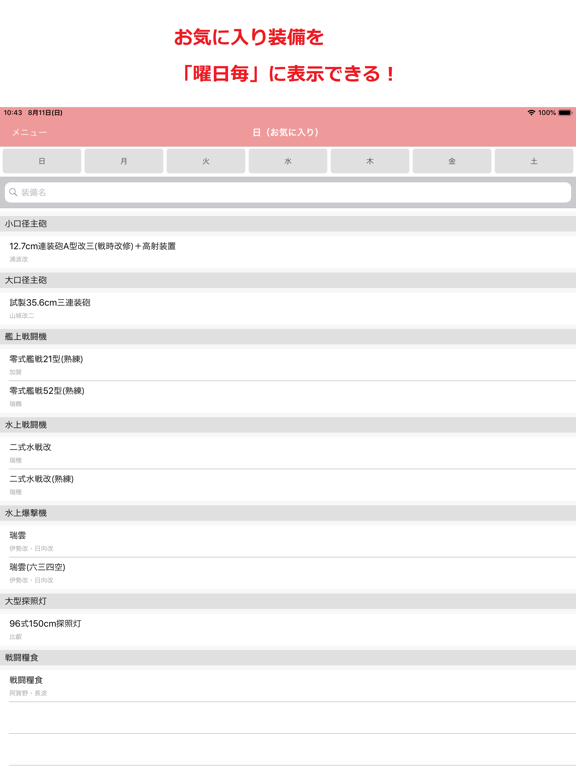Tap the battery status icon
Image resolution: width=576 pixels, height=768 pixels.
coord(565,113)
